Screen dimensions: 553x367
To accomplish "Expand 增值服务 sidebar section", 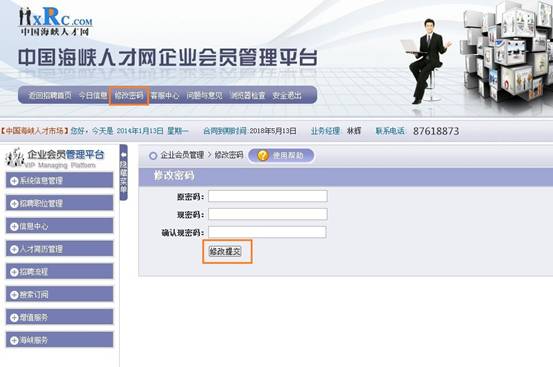I will [60, 317].
